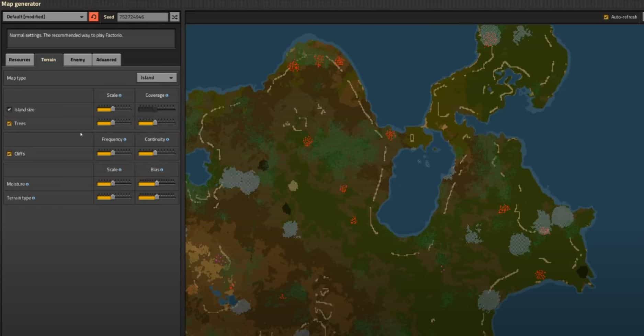Screen dimensions: 644x336
Task: Click the 'Trees' row label
Action: pos(20,123)
